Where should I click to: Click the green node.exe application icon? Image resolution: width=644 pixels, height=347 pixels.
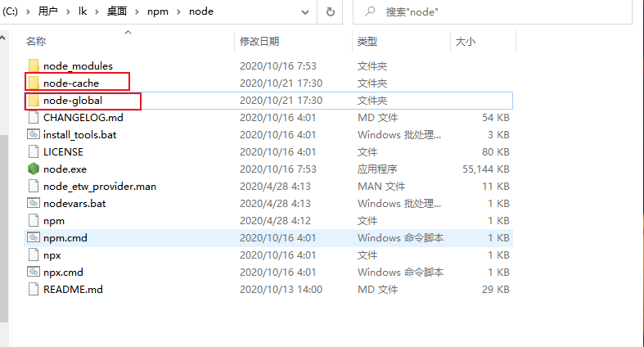point(34,169)
